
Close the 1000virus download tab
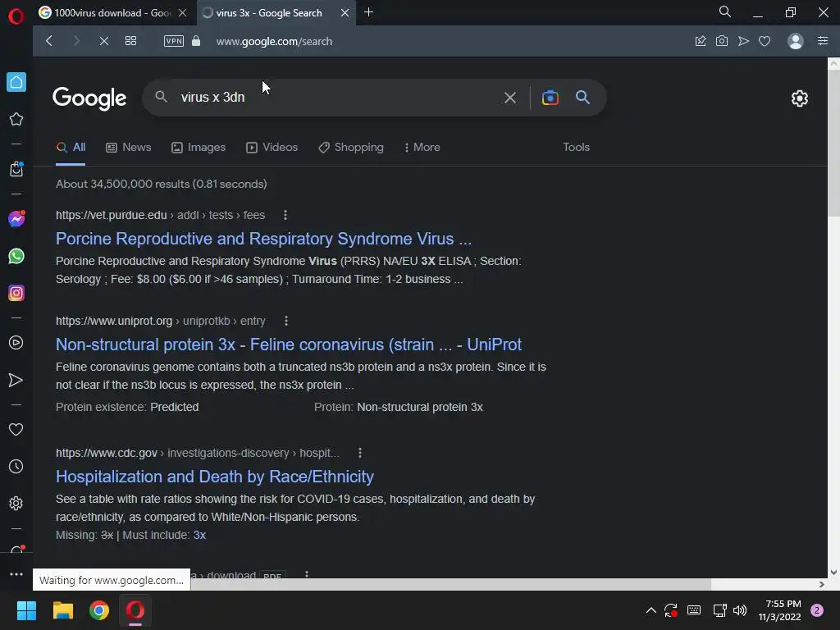pos(182,12)
